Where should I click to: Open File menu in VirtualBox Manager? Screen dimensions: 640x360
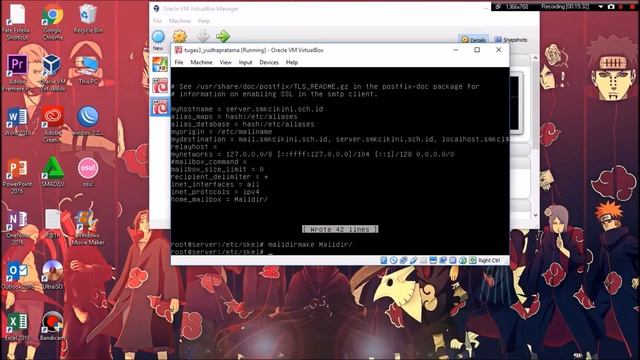coord(157,21)
